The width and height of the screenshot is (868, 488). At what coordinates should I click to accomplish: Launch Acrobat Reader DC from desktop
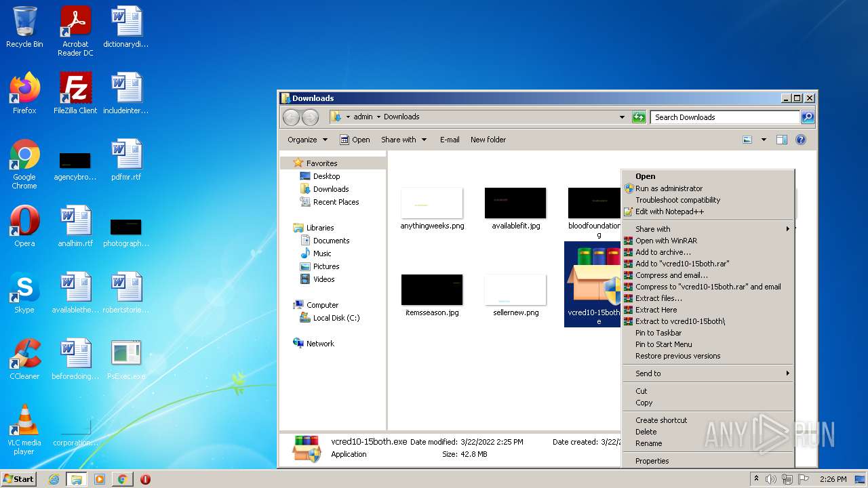(75, 31)
